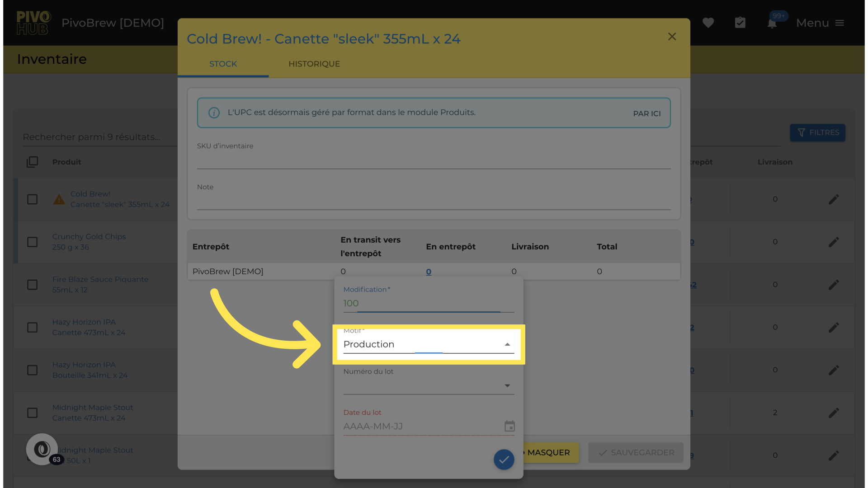
Task: Click the PAR ICI link
Action: click(646, 113)
